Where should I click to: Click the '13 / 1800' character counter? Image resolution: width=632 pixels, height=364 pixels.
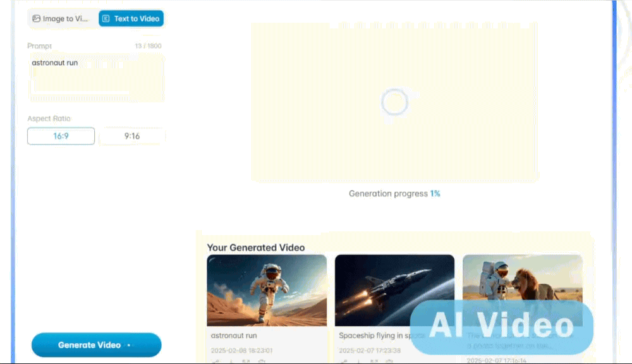tap(148, 46)
